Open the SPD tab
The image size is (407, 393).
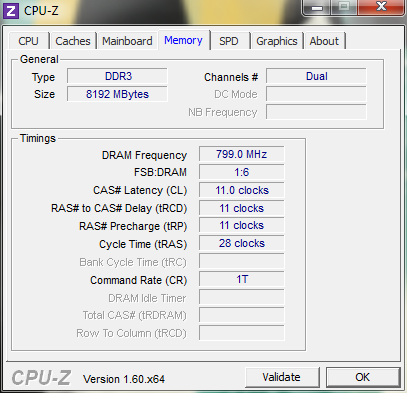tap(229, 41)
